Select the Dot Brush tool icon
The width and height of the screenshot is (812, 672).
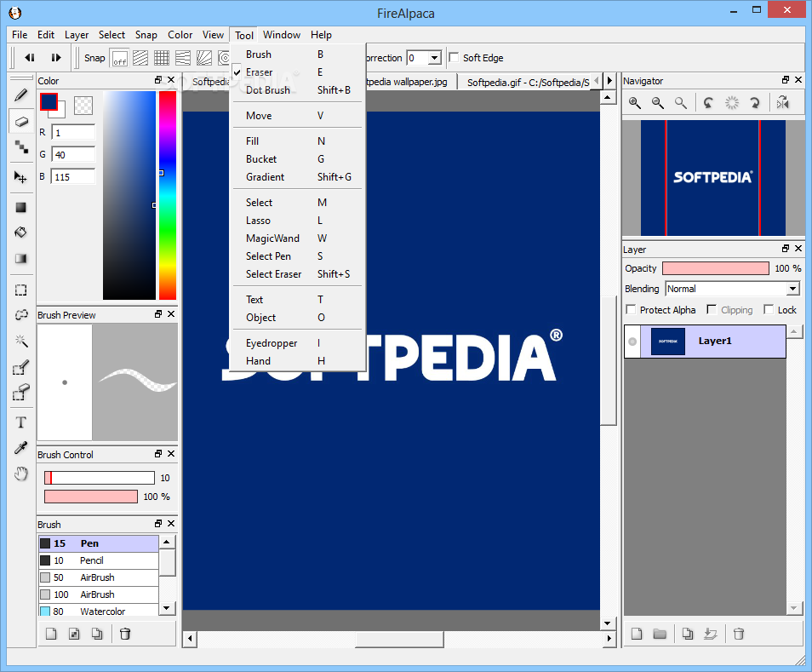(20, 147)
